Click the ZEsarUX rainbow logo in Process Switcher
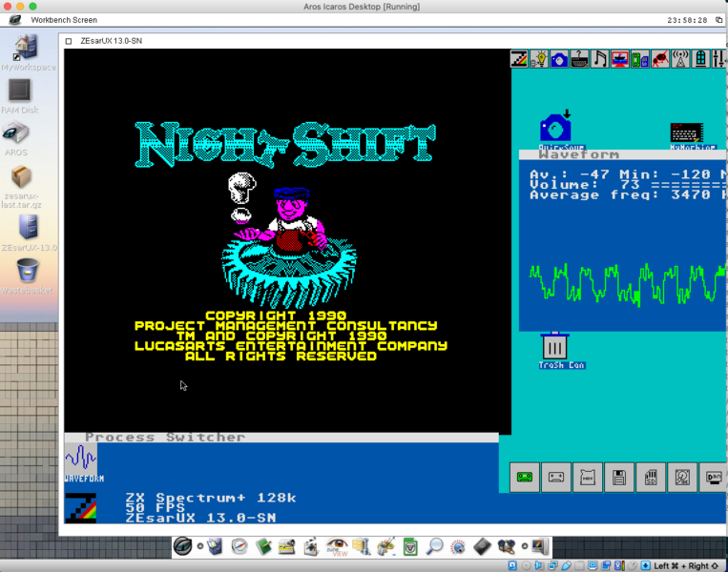 [81, 508]
